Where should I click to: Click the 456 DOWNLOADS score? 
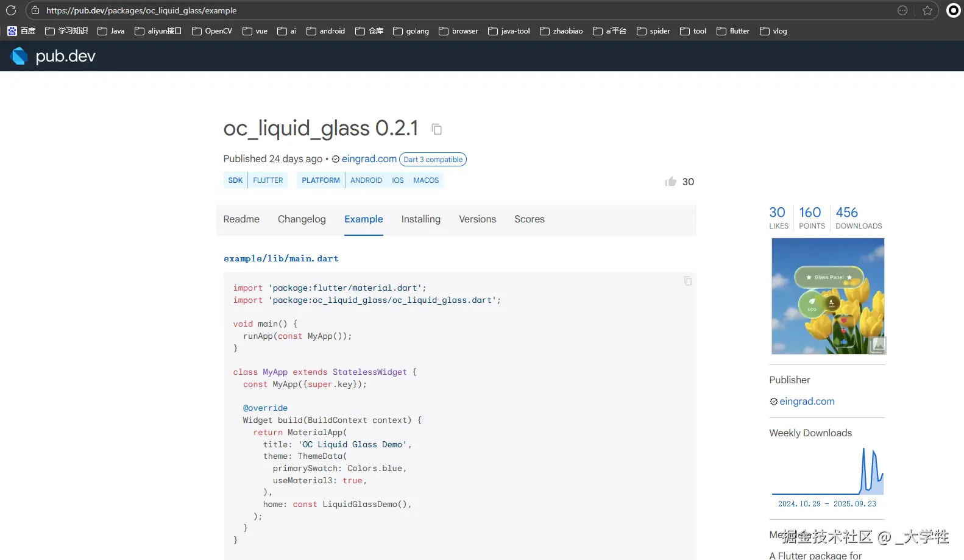[x=859, y=218]
